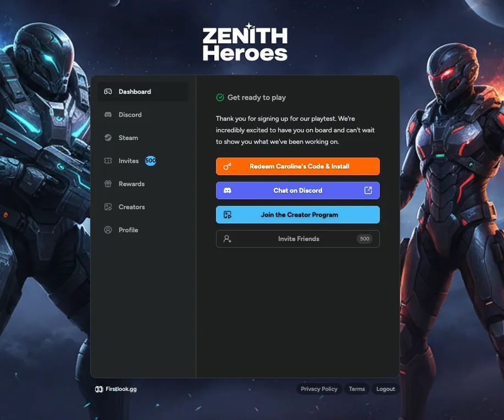Click the Dashboard gamepad icon in sidebar
The image size is (504, 420).
(108, 92)
